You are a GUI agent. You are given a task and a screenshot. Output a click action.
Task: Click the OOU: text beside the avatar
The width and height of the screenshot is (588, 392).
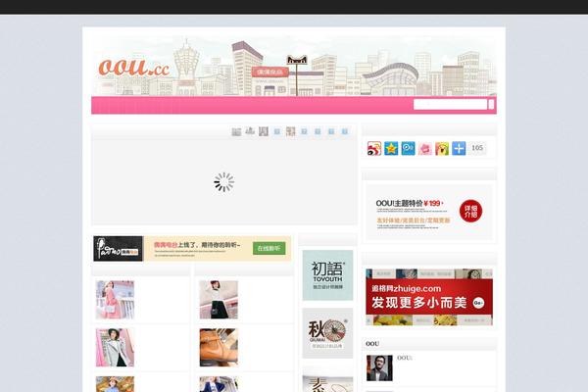point(405,358)
